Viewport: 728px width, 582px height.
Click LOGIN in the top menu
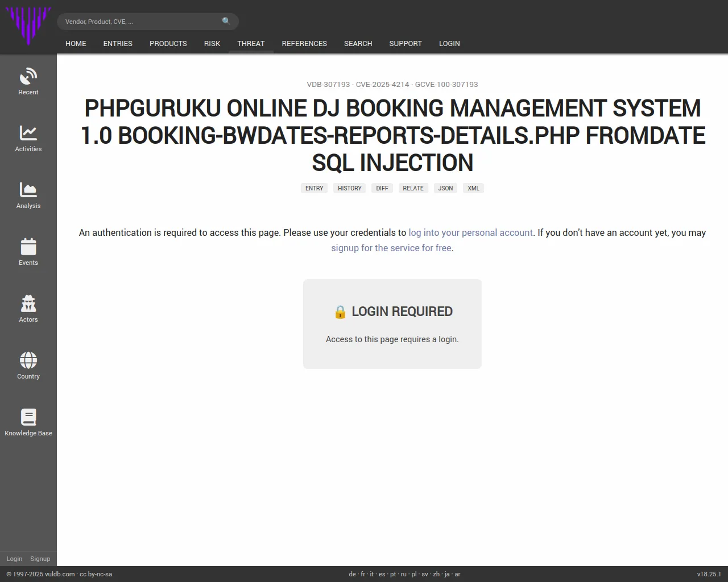(x=449, y=43)
